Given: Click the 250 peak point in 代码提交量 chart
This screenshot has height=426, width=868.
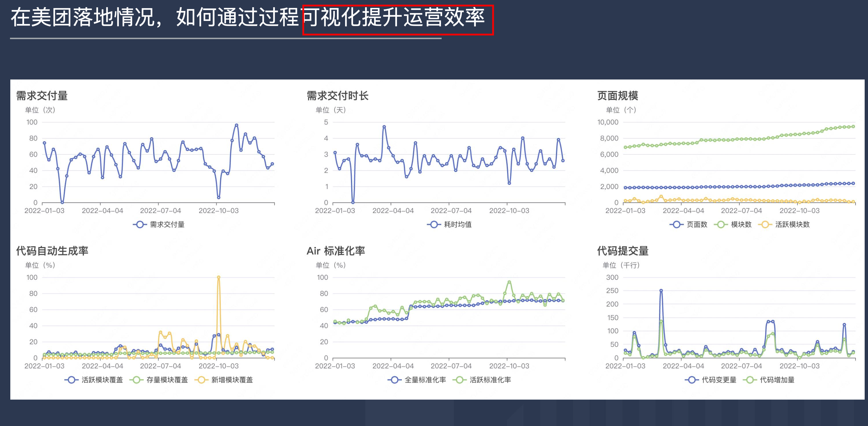Looking at the screenshot, I should click(x=661, y=290).
